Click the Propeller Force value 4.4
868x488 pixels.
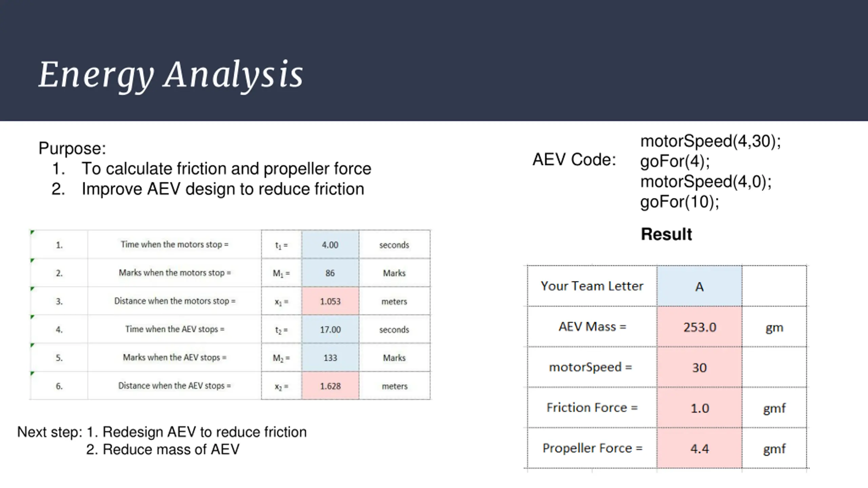coord(699,448)
